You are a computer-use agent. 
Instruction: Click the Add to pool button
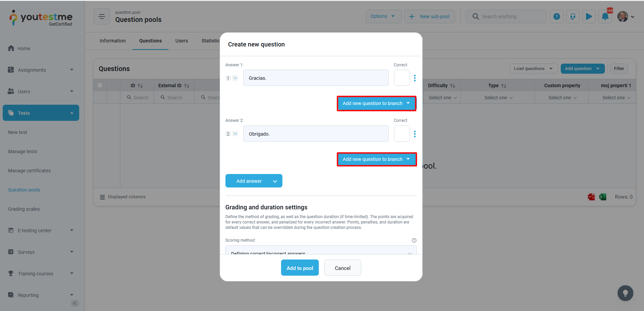coord(300,268)
